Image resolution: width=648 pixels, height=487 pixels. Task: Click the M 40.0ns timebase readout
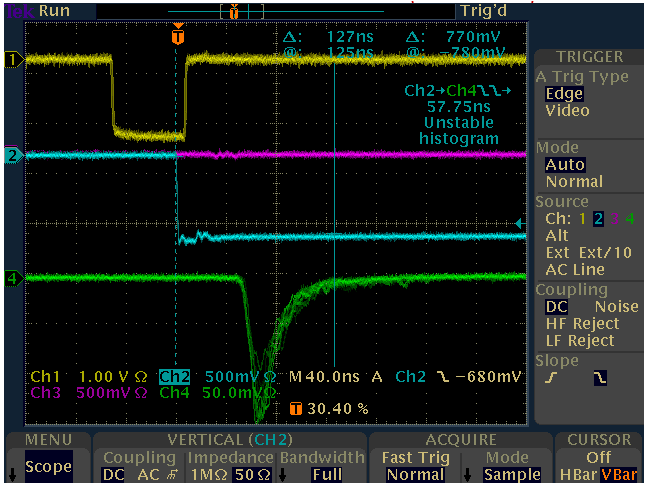point(324,377)
